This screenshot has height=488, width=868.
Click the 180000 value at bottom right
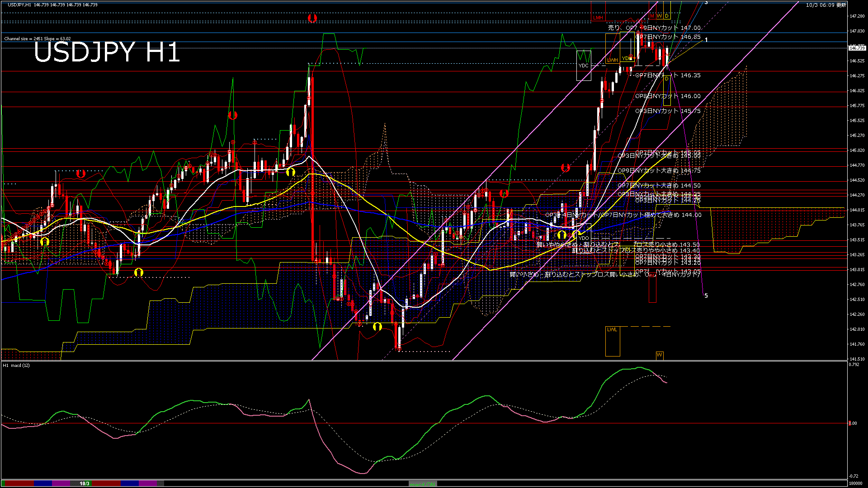point(856,483)
